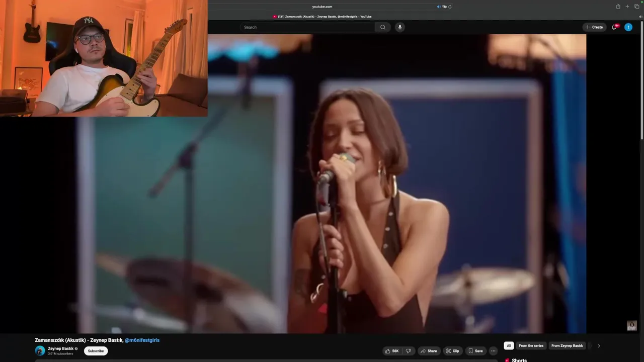Click the webcam overlay video
644x362 pixels.
[104, 58]
